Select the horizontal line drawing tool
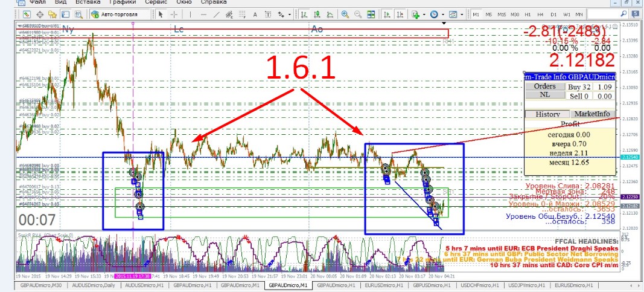This screenshot has width=644, height=292. click(203, 15)
